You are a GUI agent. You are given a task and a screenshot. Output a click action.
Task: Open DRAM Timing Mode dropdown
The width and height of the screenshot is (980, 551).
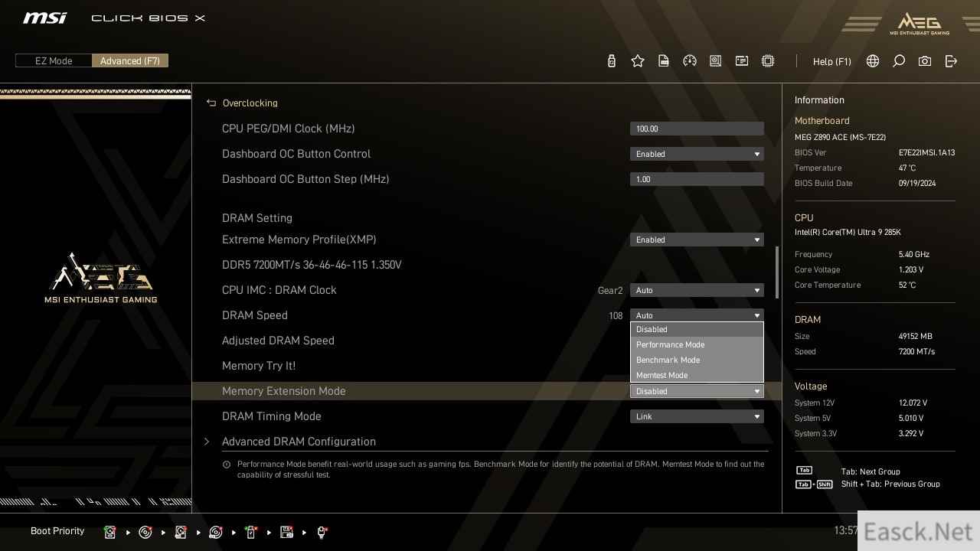click(x=697, y=416)
